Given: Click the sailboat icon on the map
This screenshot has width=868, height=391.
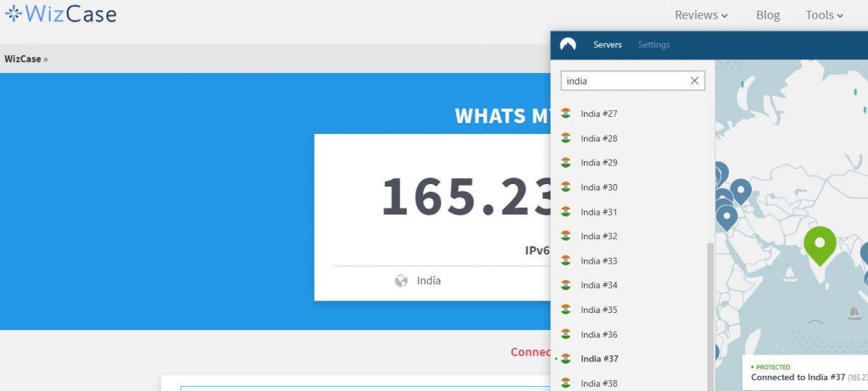Looking at the screenshot, I should 790,275.
